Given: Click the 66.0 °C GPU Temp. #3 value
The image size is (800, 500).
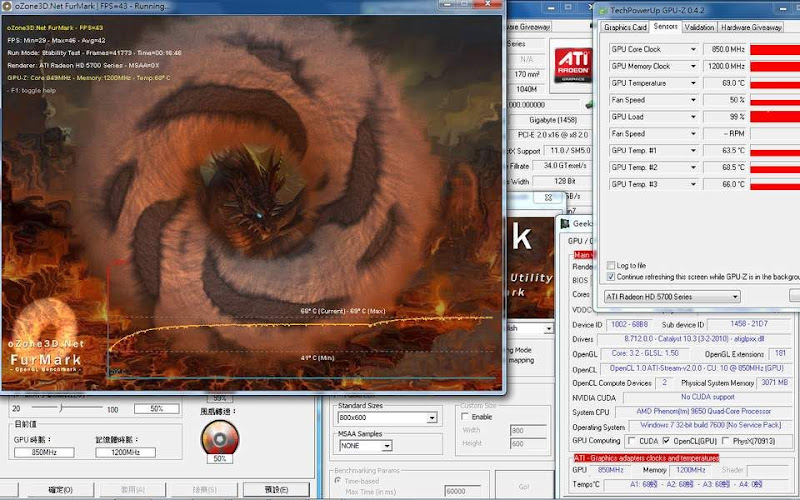Looking at the screenshot, I should [726, 184].
